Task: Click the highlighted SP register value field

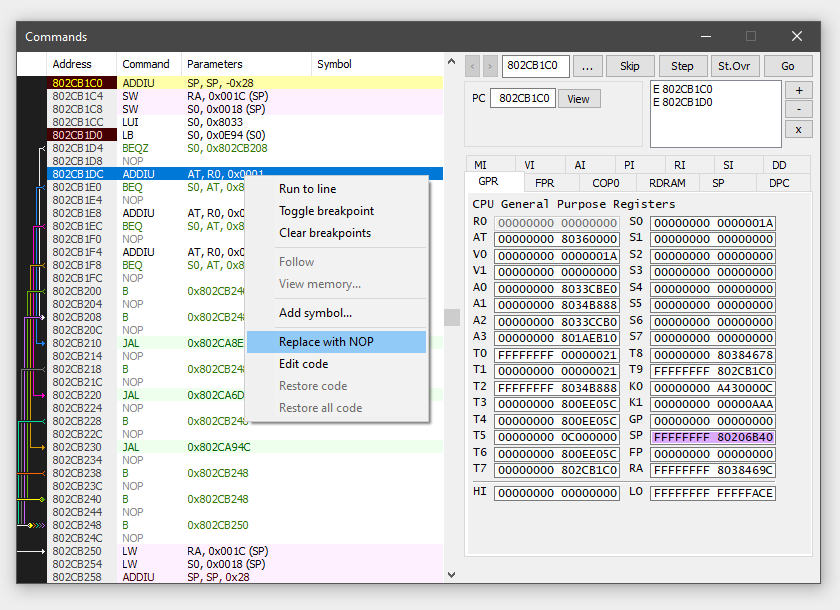Action: click(x=712, y=437)
